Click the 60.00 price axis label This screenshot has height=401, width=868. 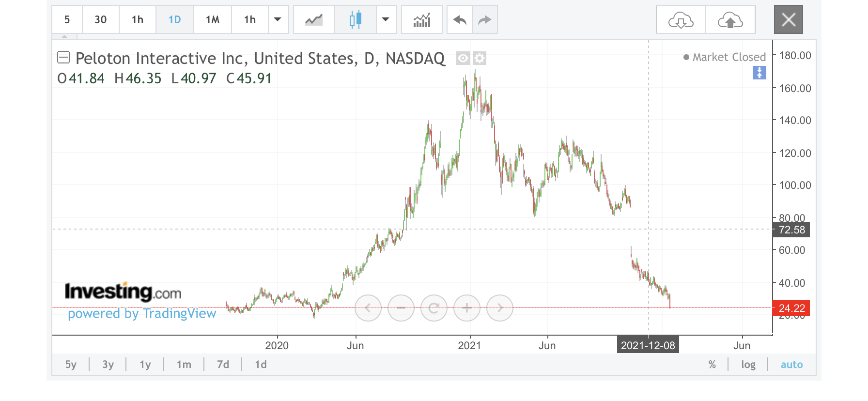(x=792, y=250)
